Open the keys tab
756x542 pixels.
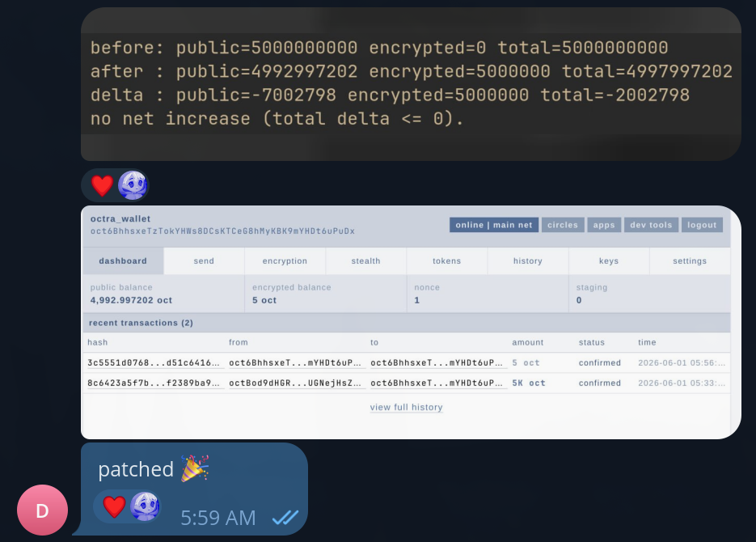click(x=609, y=260)
